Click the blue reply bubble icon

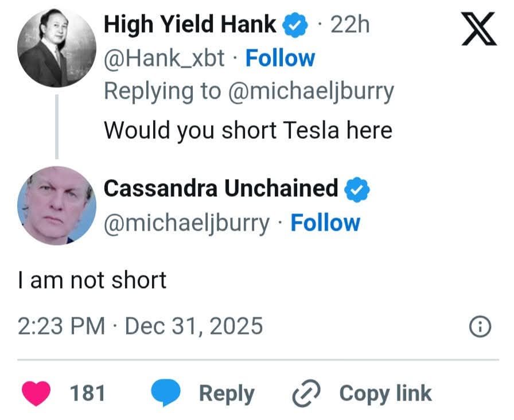tap(166, 394)
